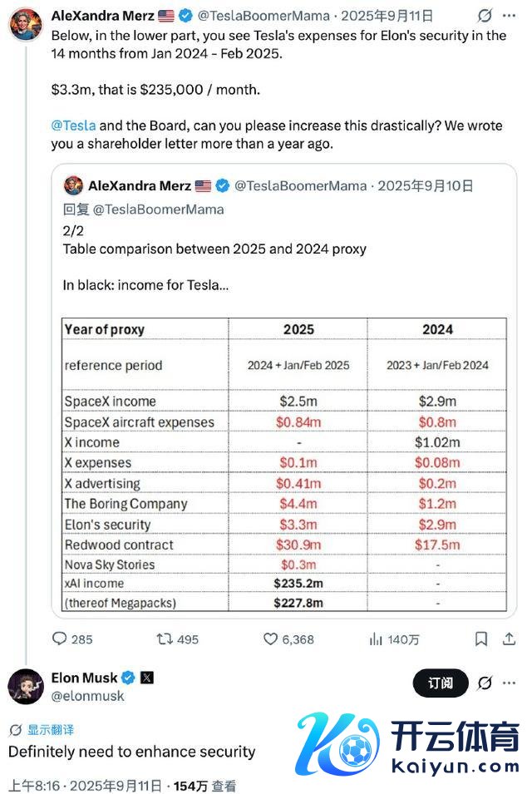Screen dimensions: 532x794
Task: Open the proxy comparison table image
Action: (x=284, y=465)
